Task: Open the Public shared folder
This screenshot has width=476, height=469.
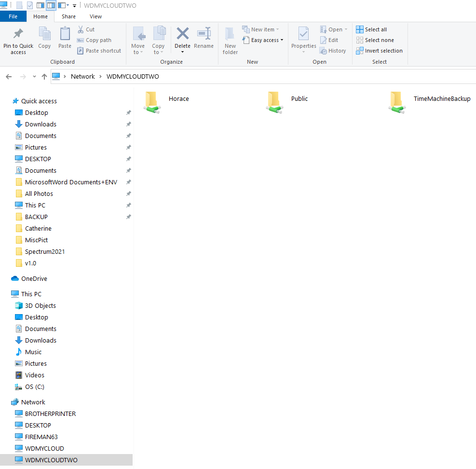Action: tap(287, 102)
